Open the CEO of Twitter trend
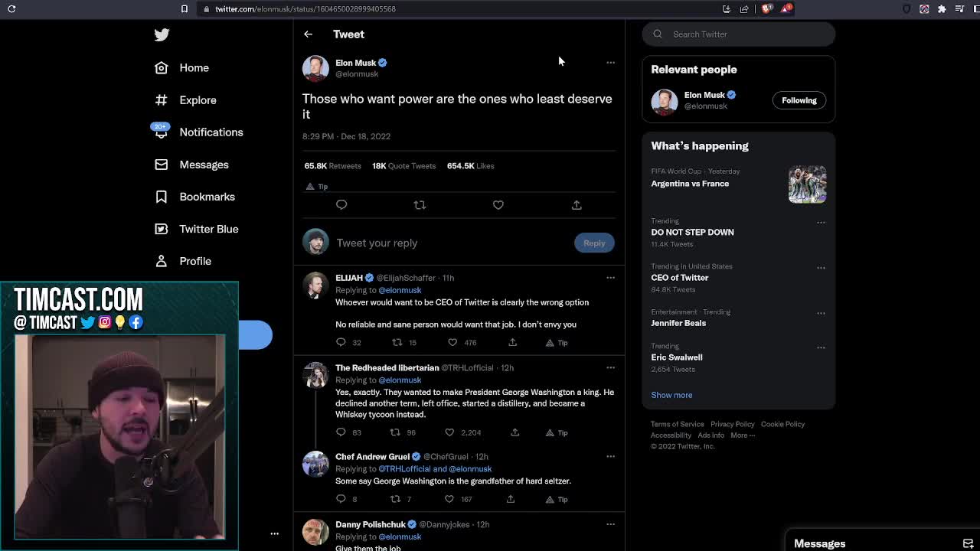 [680, 278]
